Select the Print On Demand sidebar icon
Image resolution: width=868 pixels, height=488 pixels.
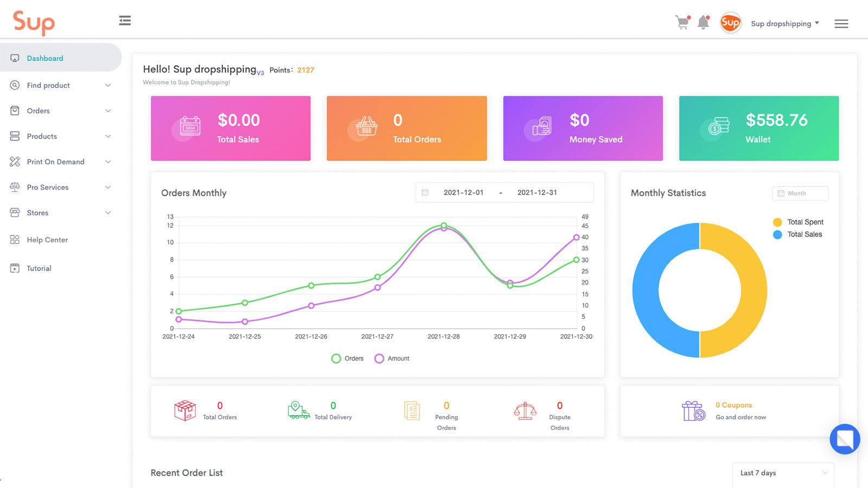pyautogui.click(x=14, y=162)
